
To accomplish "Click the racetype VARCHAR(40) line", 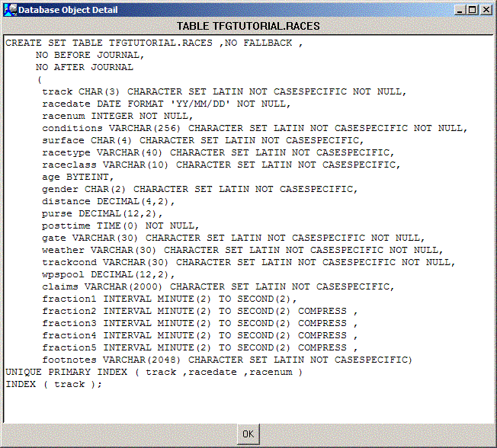I will (218, 152).
